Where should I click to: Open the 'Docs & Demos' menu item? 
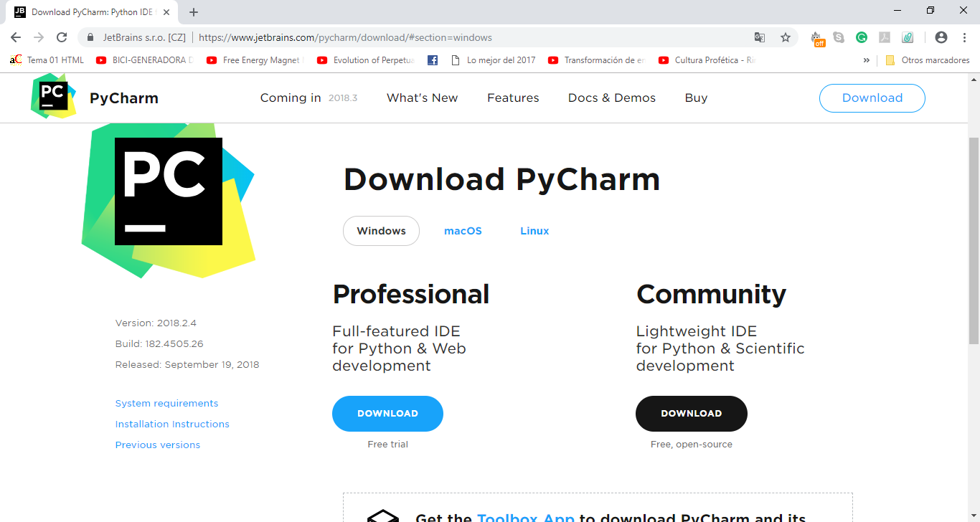(612, 98)
